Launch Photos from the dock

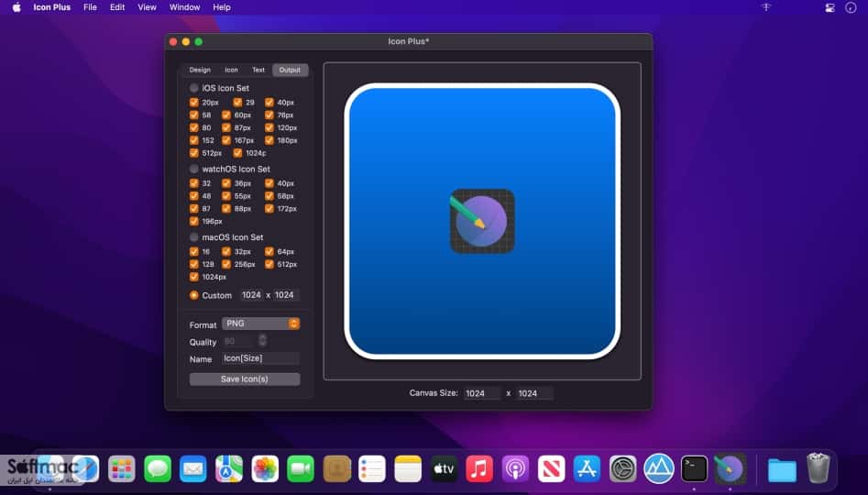pos(265,469)
